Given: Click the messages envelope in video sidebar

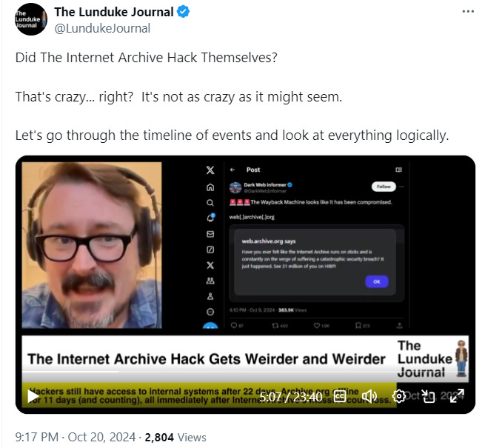Looking at the screenshot, I should pyautogui.click(x=210, y=234).
